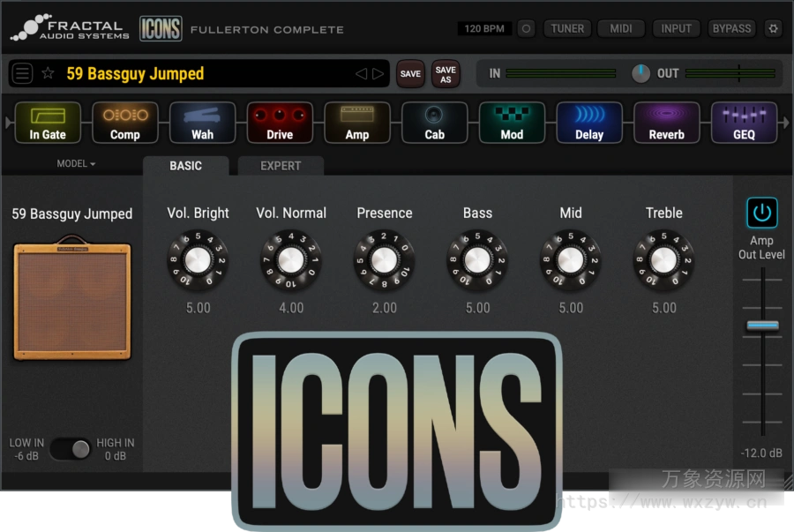
Task: Select the Cab block
Action: pyautogui.click(x=434, y=122)
